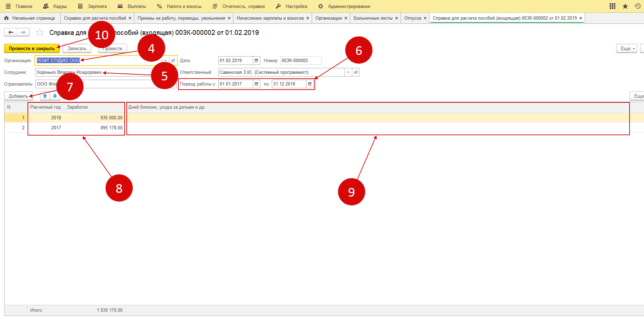Close the Приемы на работу tab
This screenshot has height=319, width=644.
(x=229, y=18)
